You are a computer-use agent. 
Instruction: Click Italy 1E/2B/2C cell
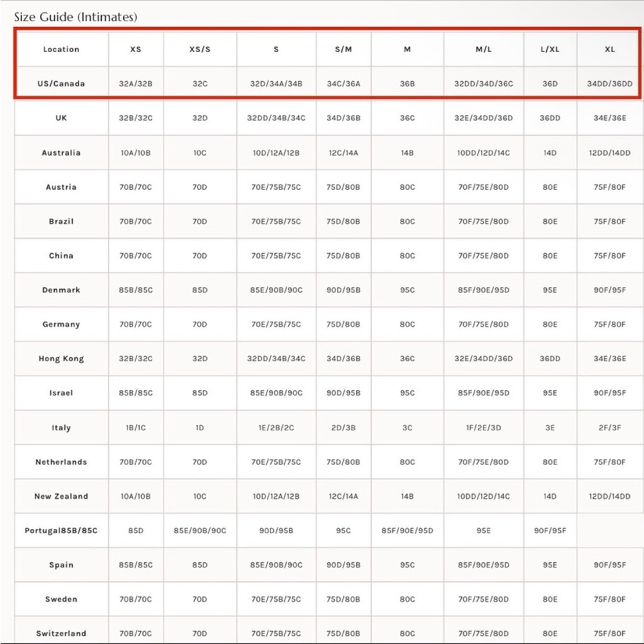click(276, 428)
